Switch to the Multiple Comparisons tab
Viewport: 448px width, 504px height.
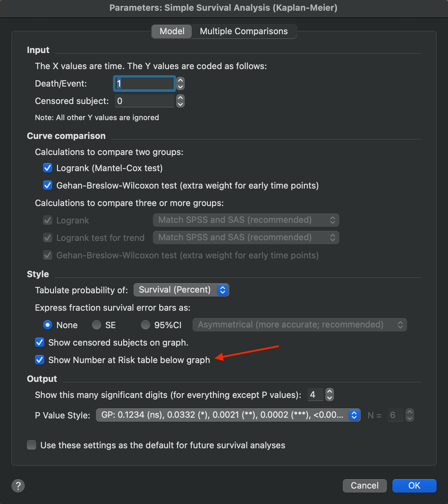point(244,31)
